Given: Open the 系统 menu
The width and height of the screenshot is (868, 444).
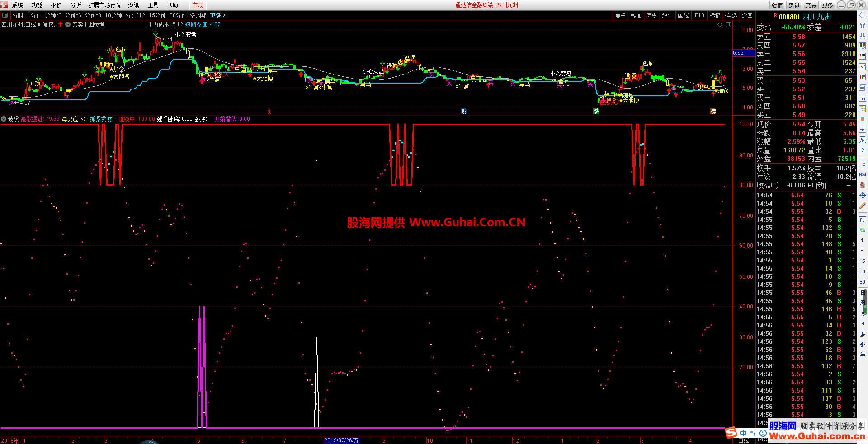Looking at the screenshot, I should (x=18, y=5).
